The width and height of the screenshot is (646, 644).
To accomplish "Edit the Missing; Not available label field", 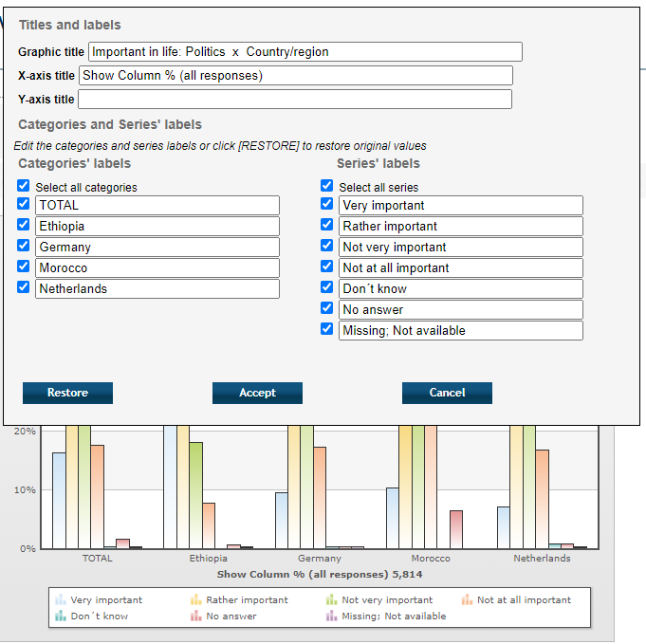I will [461, 330].
